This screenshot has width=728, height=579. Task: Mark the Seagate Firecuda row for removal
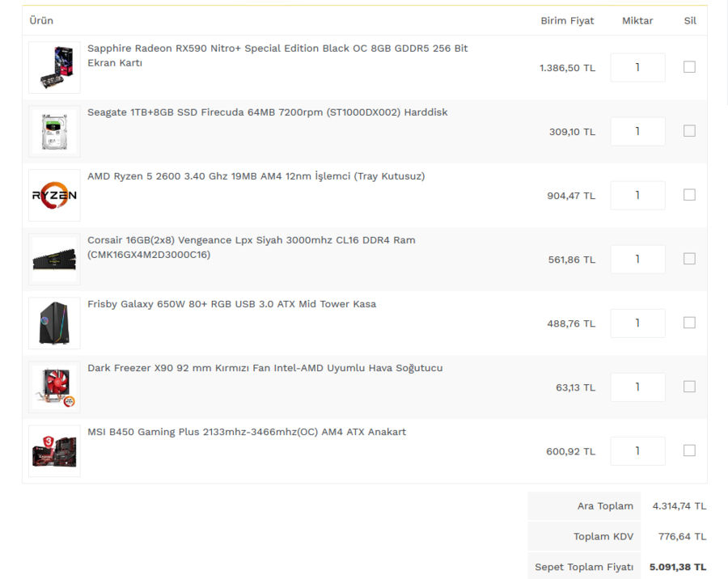(689, 131)
